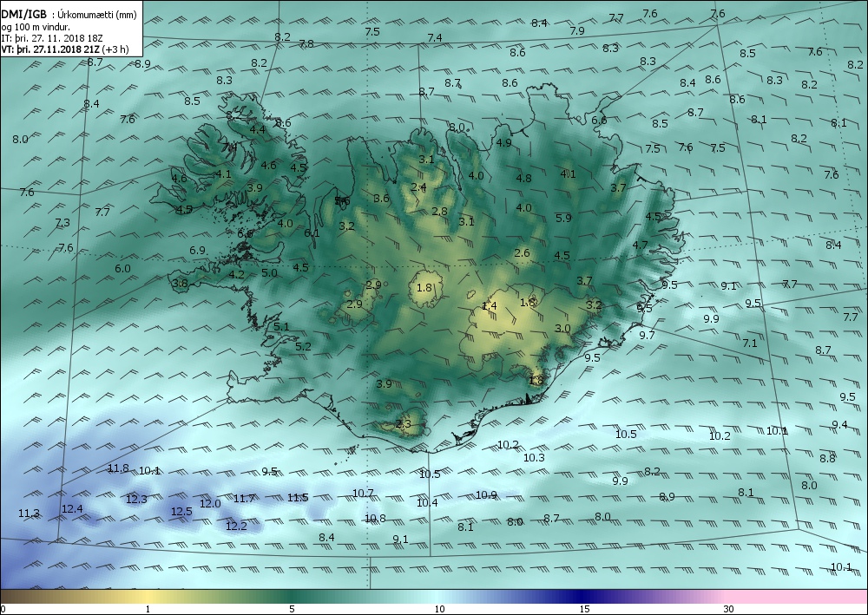868x615 pixels.
Task: Click the 12.3 precipitation value
Action: click(x=137, y=500)
